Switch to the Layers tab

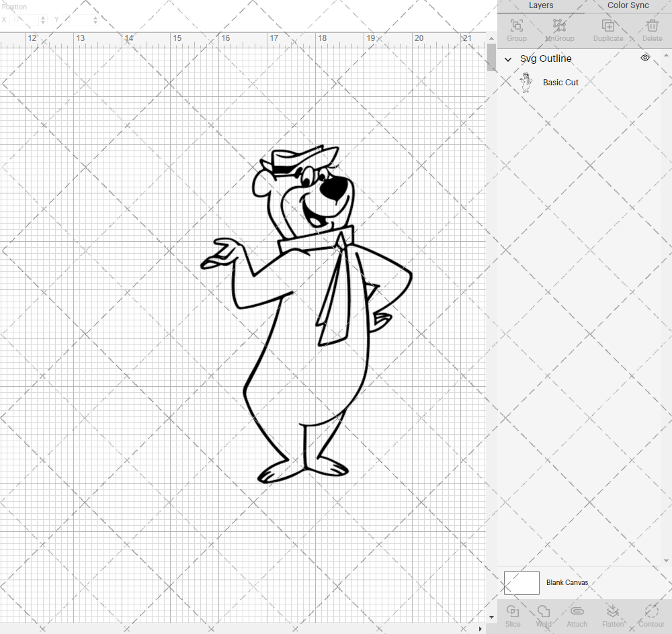click(x=541, y=5)
